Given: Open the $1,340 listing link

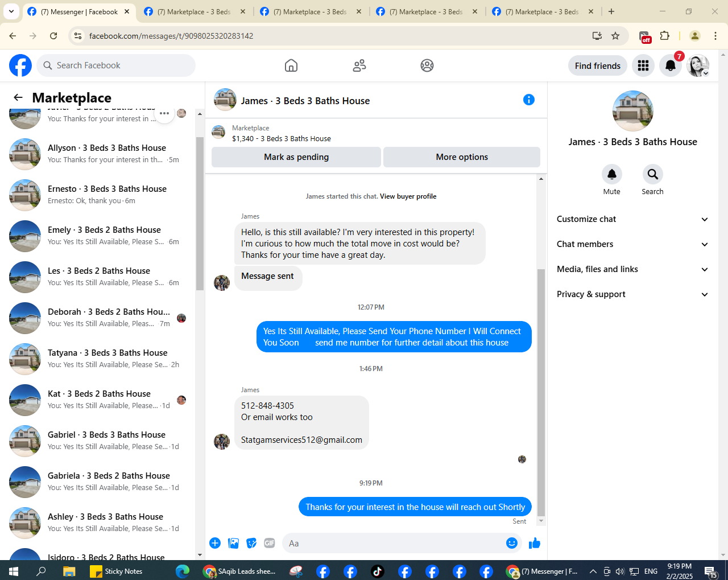Looking at the screenshot, I should pyautogui.click(x=282, y=138).
